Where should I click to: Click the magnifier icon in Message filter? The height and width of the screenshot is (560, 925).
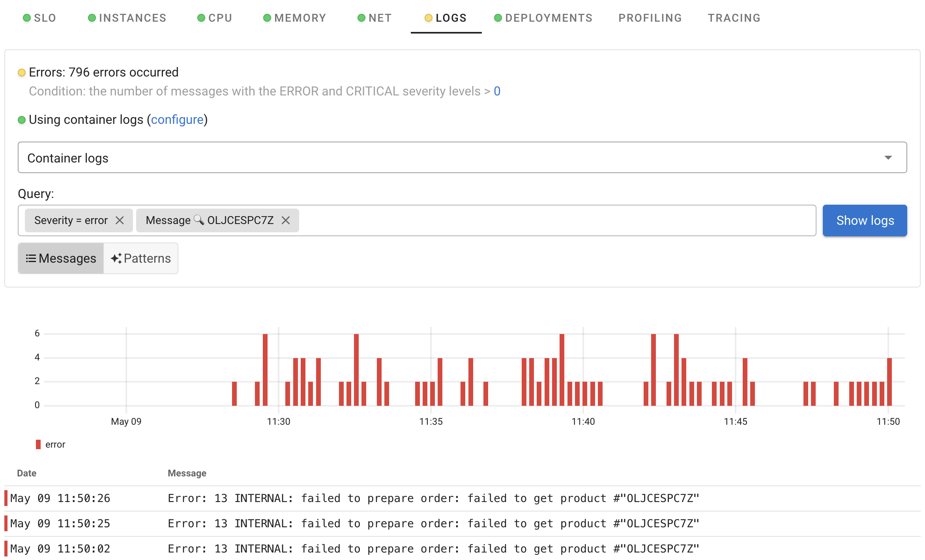[x=199, y=220]
